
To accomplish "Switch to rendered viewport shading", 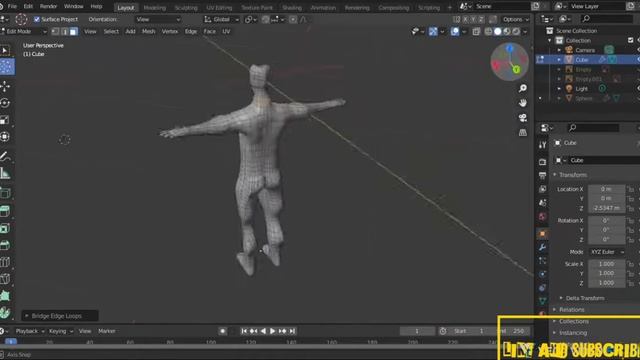I will tap(516, 31).
